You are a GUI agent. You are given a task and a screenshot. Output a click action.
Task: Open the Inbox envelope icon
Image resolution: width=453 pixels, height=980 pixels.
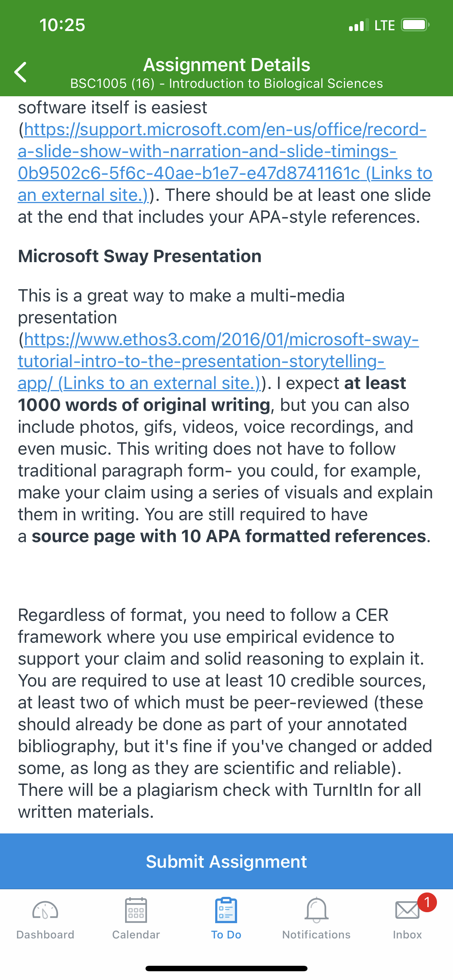point(407,911)
